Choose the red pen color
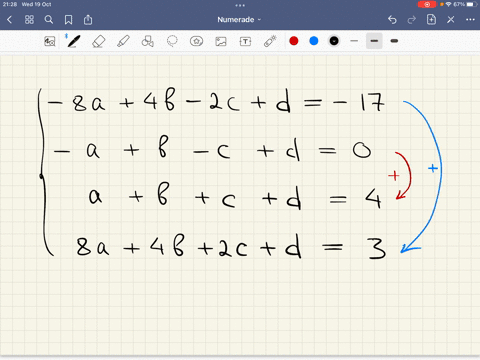 coord(294,41)
